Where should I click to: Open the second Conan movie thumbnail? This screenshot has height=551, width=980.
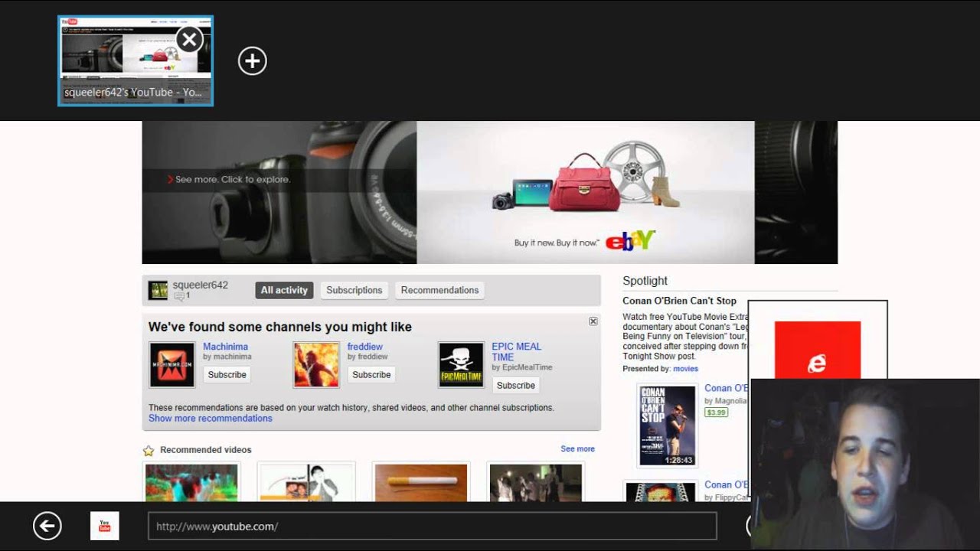point(660,492)
